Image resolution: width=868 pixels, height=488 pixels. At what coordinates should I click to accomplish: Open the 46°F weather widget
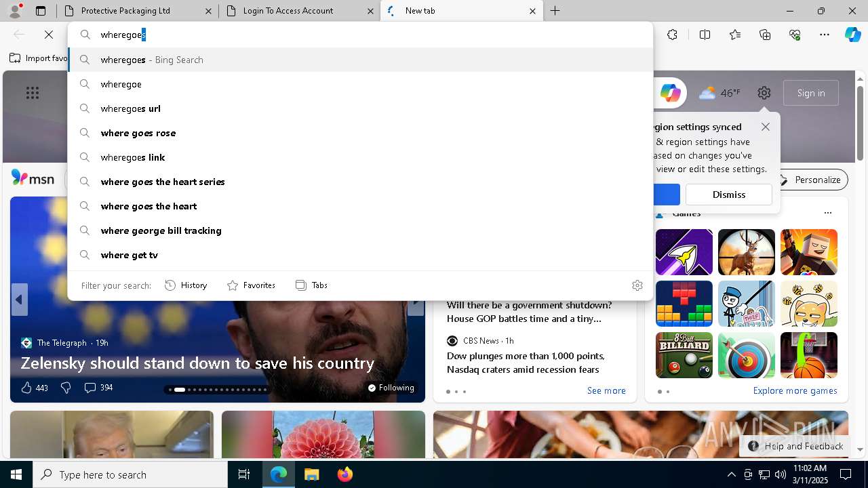pyautogui.click(x=720, y=93)
